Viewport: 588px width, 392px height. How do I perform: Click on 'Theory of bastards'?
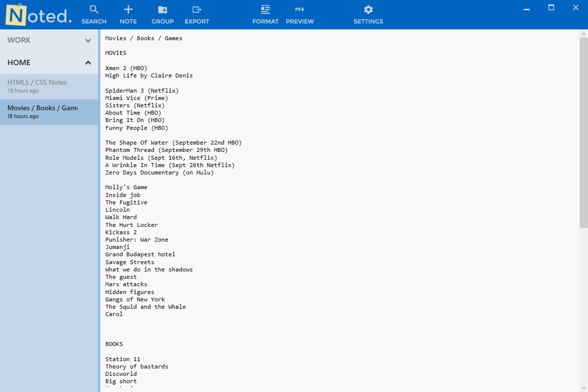coord(137,367)
